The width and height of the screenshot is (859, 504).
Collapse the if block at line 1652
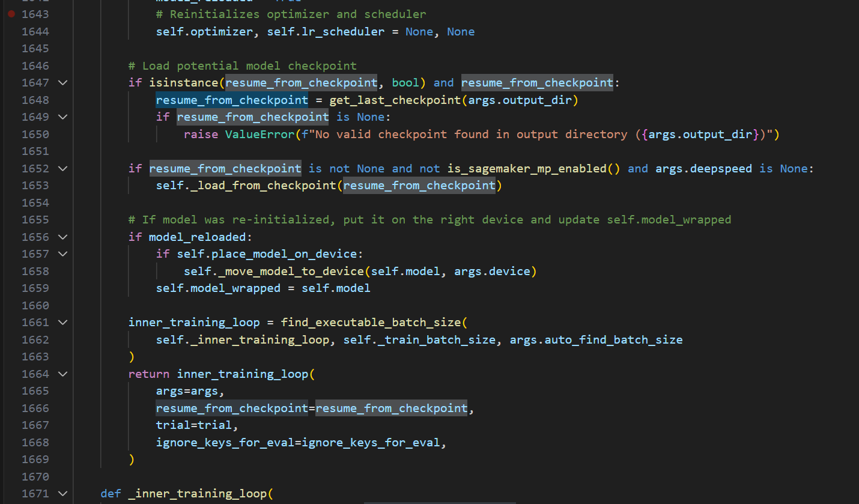pos(62,168)
